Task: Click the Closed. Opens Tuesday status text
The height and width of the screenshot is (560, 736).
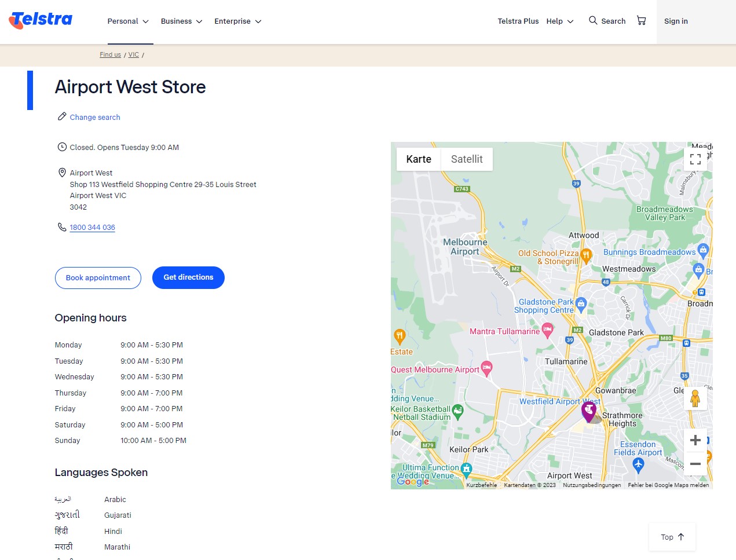Action: [x=125, y=148]
